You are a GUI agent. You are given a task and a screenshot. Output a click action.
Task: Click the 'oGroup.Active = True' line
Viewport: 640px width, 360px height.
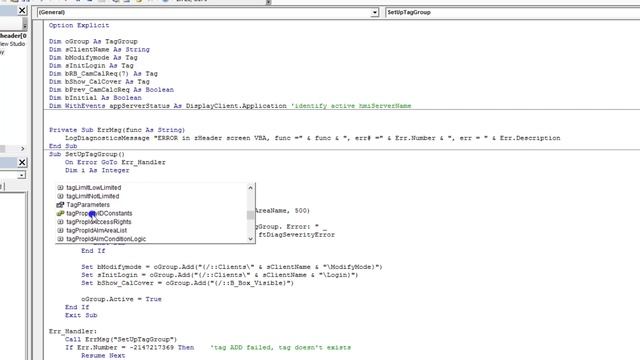121,299
